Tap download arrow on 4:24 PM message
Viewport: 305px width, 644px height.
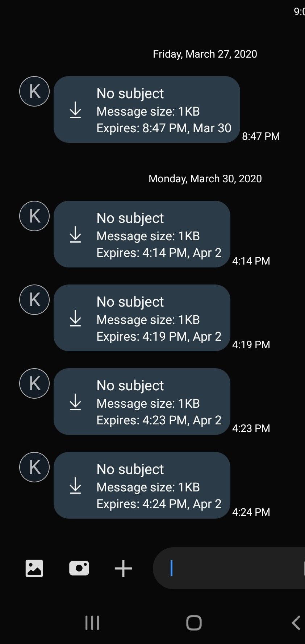[75, 486]
